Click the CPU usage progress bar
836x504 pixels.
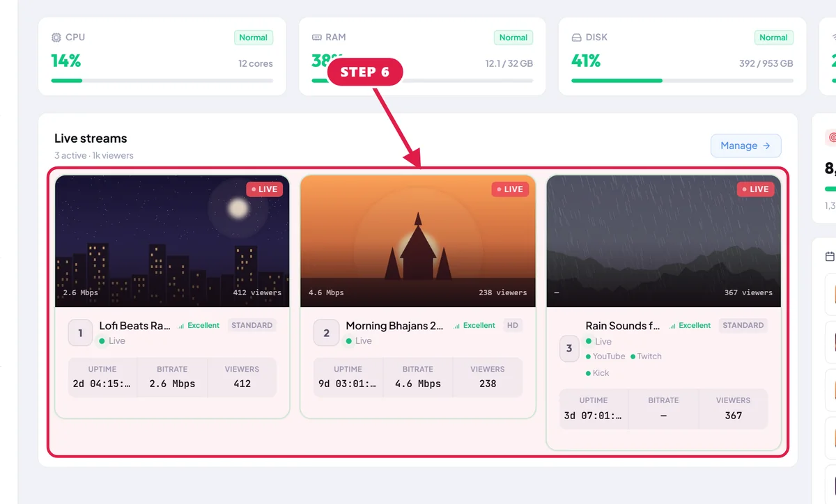(162, 81)
